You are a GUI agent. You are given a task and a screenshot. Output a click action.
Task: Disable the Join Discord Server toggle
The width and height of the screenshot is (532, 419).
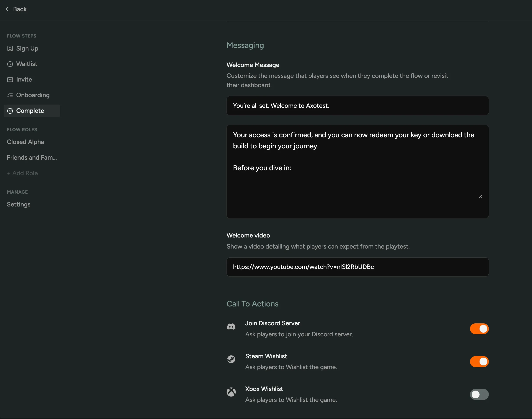(479, 329)
